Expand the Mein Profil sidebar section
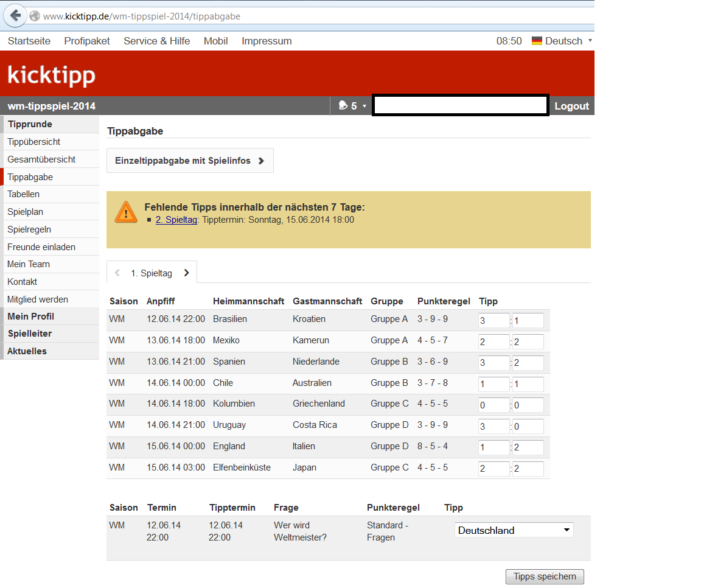701x588 pixels. click(30, 317)
